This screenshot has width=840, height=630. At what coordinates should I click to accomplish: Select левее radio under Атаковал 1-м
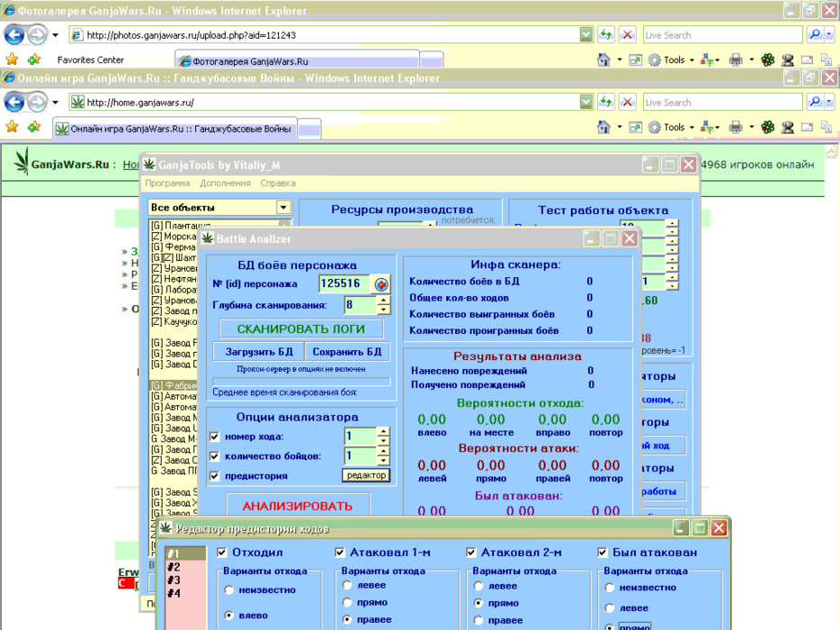[347, 586]
